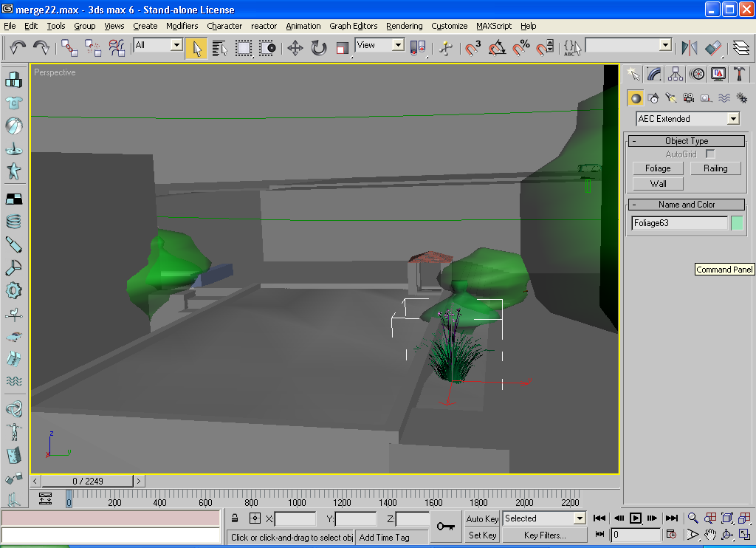
Task: Select the Shapes category button
Action: pos(653,98)
